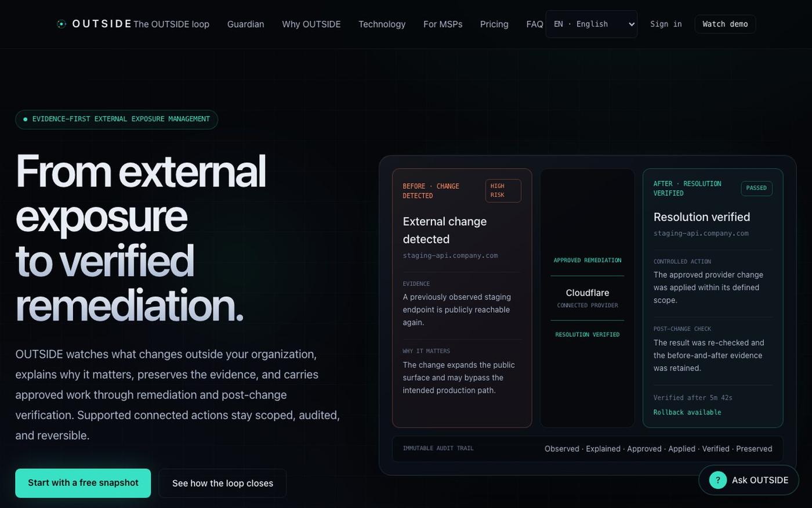Click the CONTROLLED ACTION section label
This screenshot has height=508, width=812.
(682, 262)
